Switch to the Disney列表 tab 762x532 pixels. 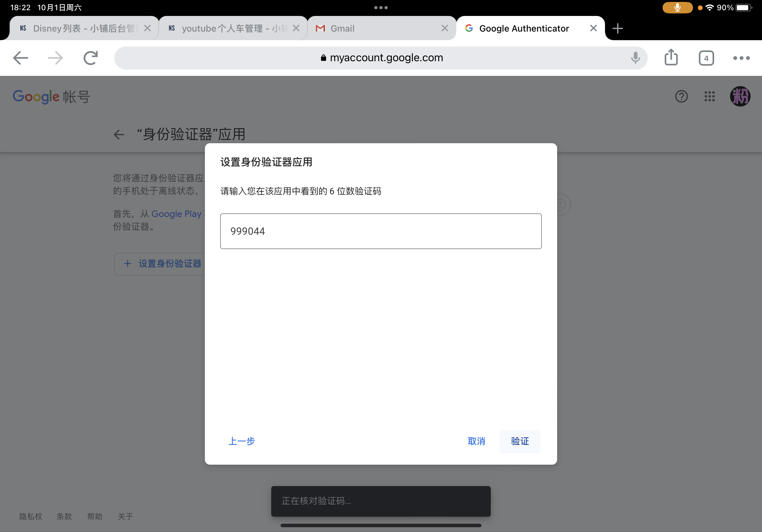80,28
